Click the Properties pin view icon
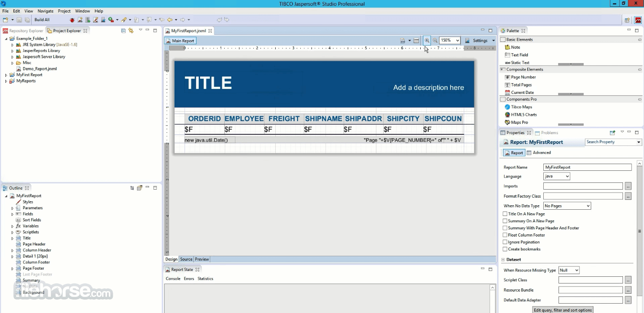 pos(613,132)
